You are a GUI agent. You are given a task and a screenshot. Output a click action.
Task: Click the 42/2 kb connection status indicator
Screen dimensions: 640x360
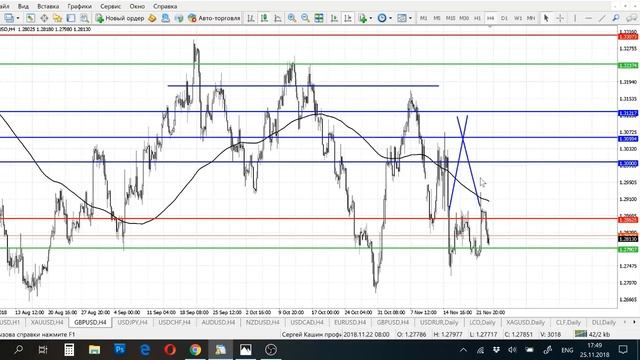[592, 334]
